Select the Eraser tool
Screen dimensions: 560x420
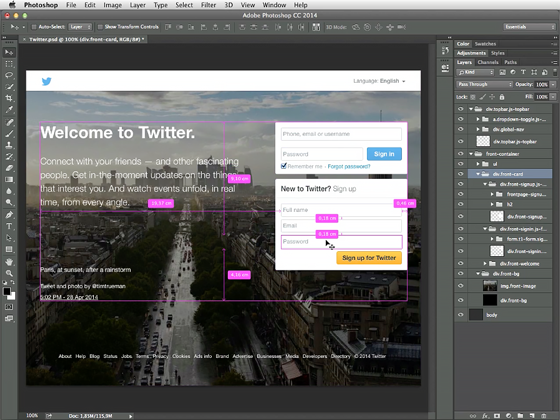click(9, 168)
